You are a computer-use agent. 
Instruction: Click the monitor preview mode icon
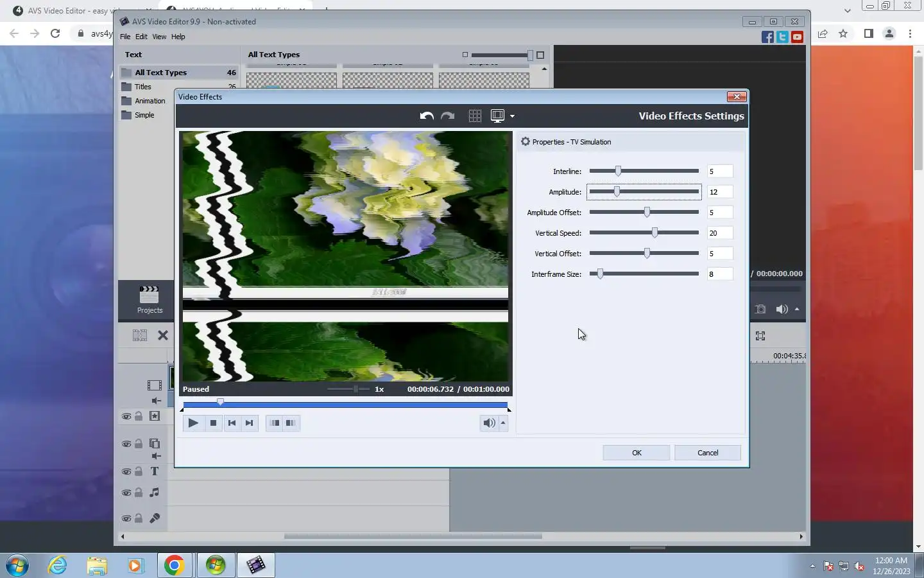pyautogui.click(x=497, y=116)
